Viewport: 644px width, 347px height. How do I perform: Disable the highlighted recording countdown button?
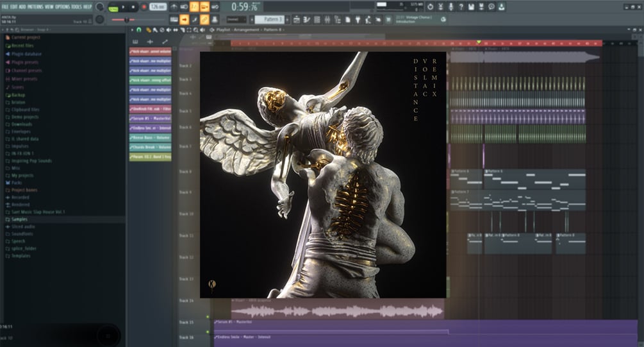click(194, 7)
